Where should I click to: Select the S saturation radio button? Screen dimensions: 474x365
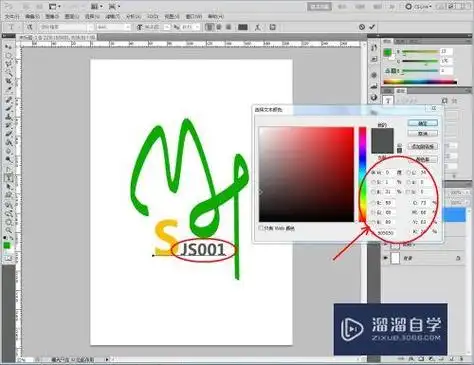click(x=373, y=182)
